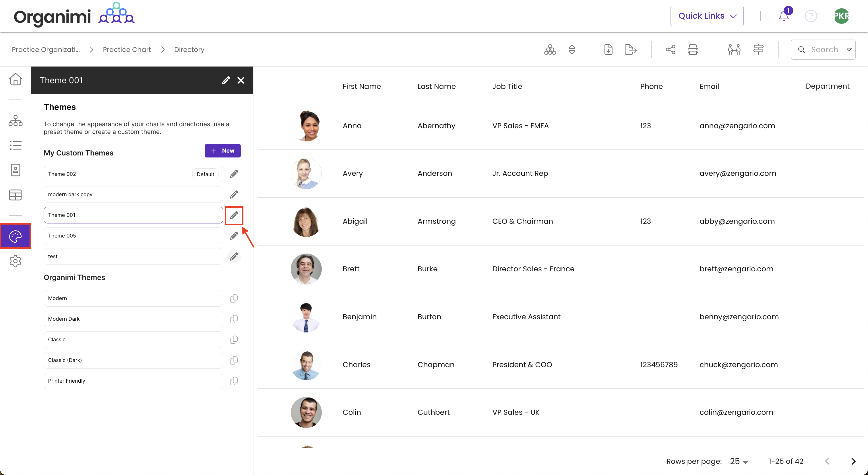The height and width of the screenshot is (475, 868).
Task: Select the Themes palette icon in the sidebar
Action: [x=15, y=236]
